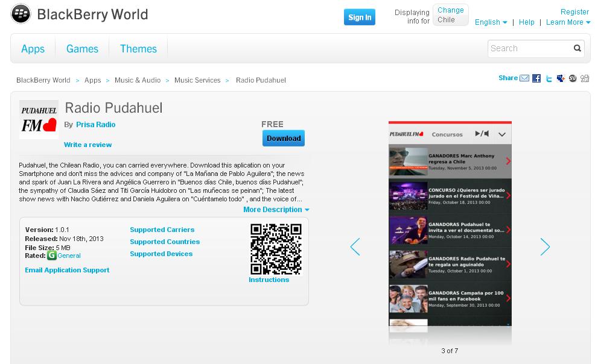Screen dimensions: 595x364
Task: Select the Marc Anthony thumbnail
Action: point(409,162)
